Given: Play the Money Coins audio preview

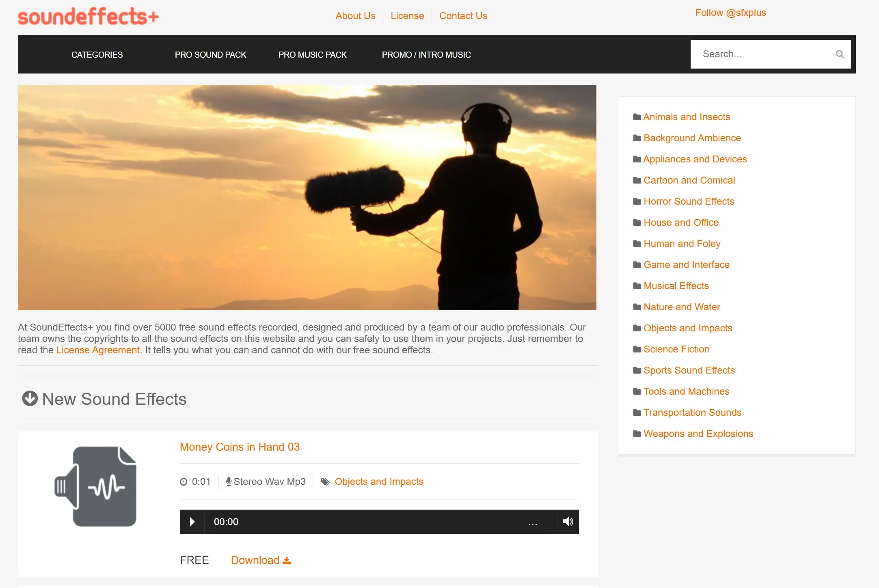Looking at the screenshot, I should coord(192,522).
